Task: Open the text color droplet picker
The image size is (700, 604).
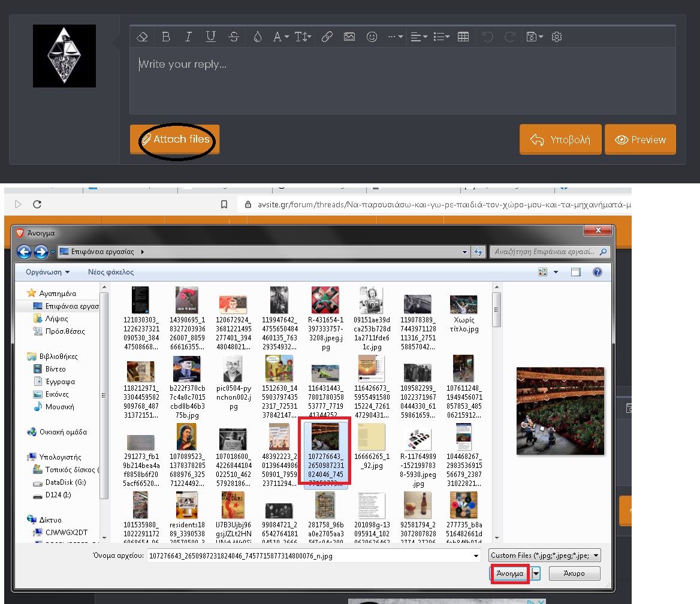Action: pos(257,37)
